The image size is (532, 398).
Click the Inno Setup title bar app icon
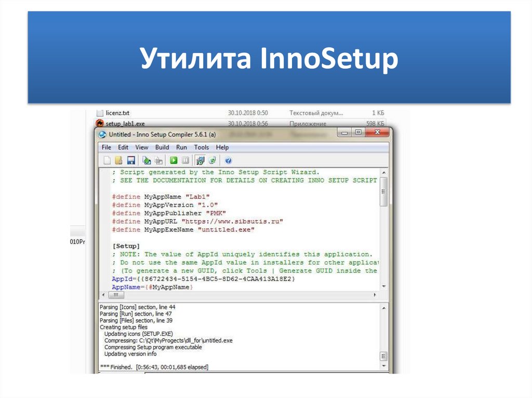[102, 134]
